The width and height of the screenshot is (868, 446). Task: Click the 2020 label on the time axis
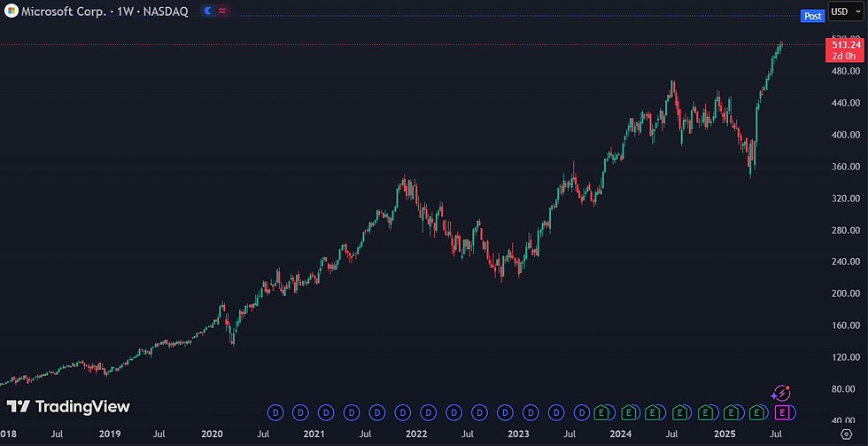[x=212, y=434]
